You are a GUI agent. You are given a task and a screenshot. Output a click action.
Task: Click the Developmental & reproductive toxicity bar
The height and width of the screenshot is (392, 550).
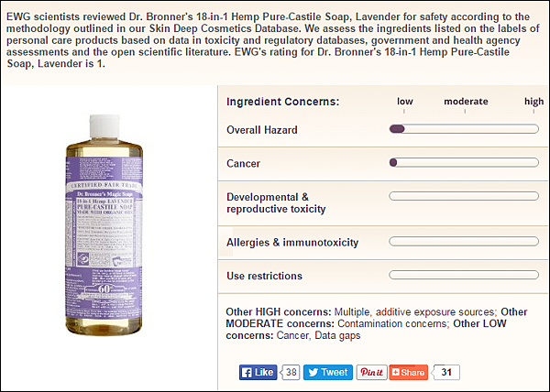pyautogui.click(x=464, y=196)
